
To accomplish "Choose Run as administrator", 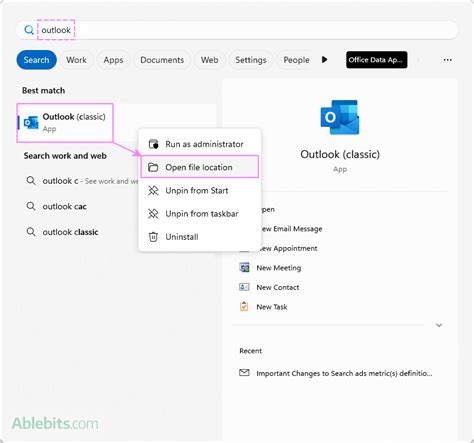I will click(x=199, y=144).
